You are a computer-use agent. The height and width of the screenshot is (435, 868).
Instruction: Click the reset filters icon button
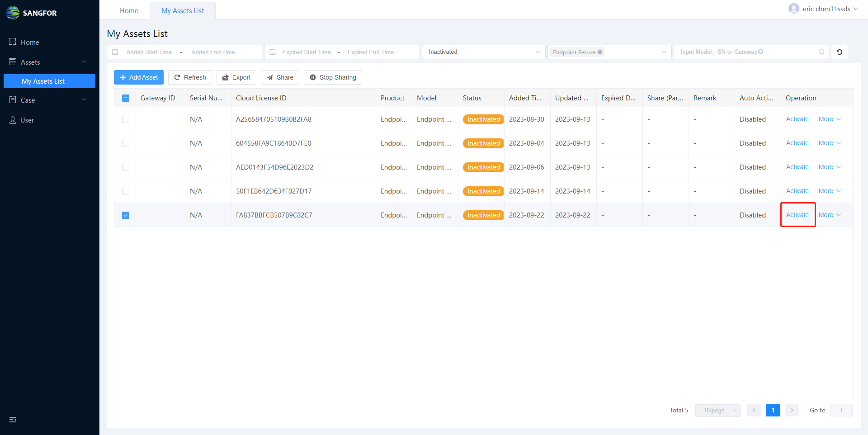pyautogui.click(x=839, y=52)
